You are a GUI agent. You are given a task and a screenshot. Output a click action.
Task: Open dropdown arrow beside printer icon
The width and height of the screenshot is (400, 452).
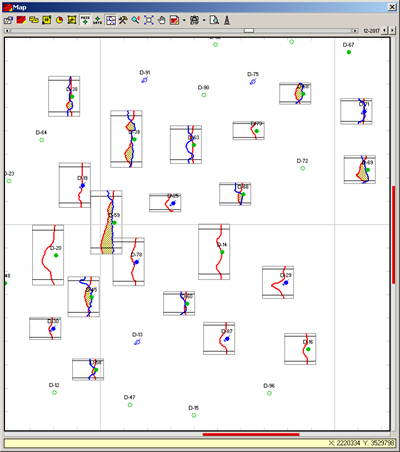[x=204, y=20]
